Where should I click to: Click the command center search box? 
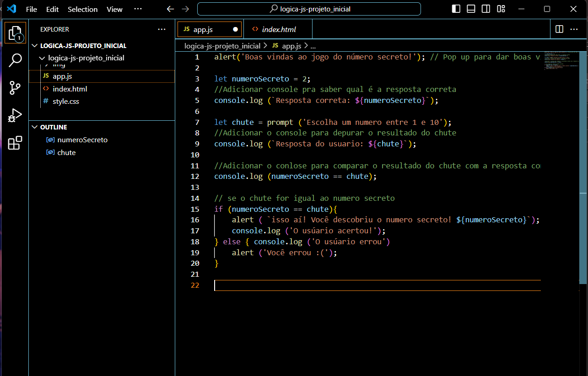coord(309,9)
